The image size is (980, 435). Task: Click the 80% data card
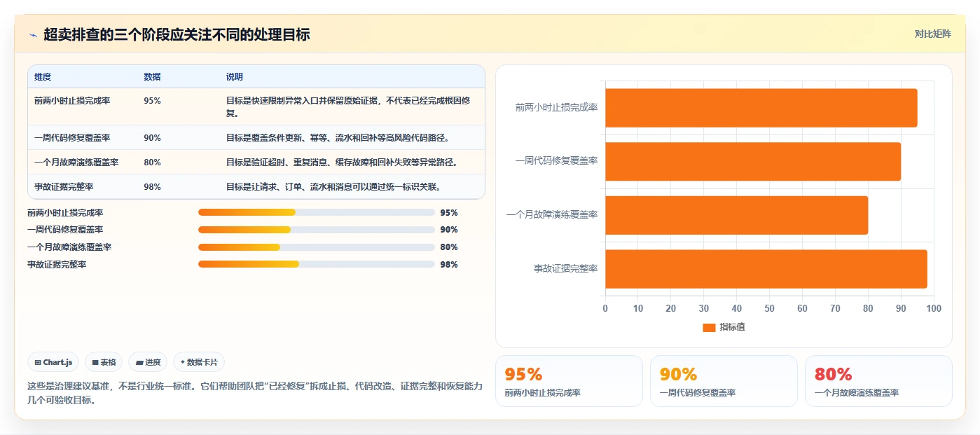pos(878,381)
